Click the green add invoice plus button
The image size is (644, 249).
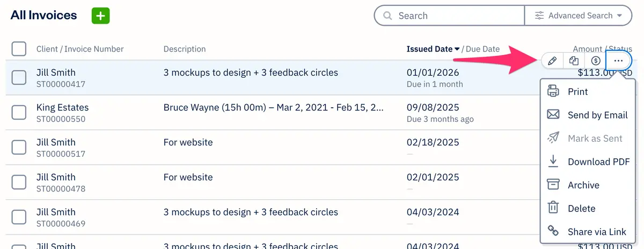(x=100, y=16)
